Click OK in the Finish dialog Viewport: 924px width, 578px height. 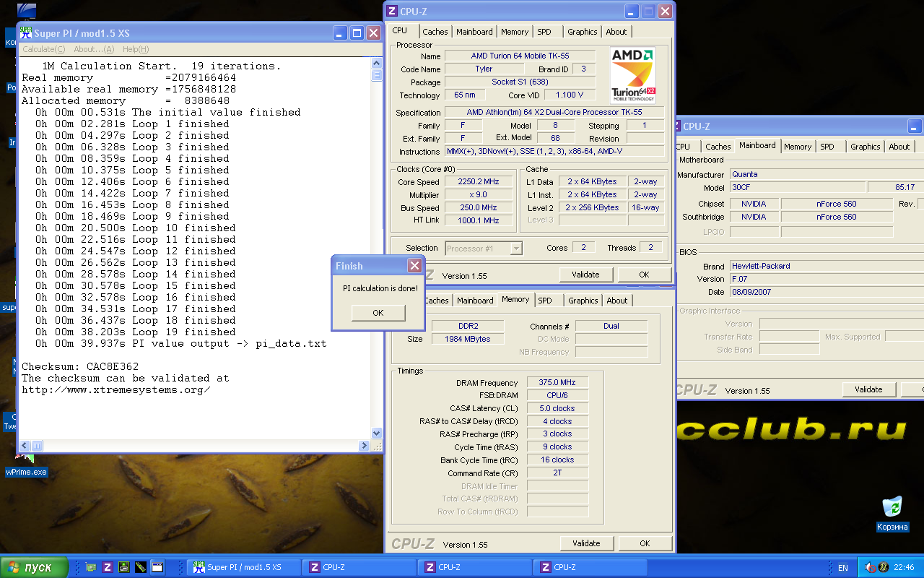point(378,313)
